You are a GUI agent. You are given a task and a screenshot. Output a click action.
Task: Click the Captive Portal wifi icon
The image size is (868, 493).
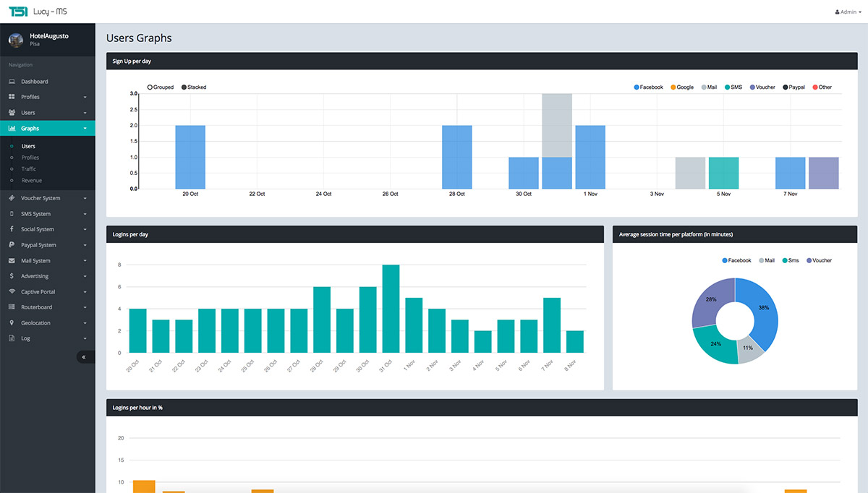(x=12, y=292)
